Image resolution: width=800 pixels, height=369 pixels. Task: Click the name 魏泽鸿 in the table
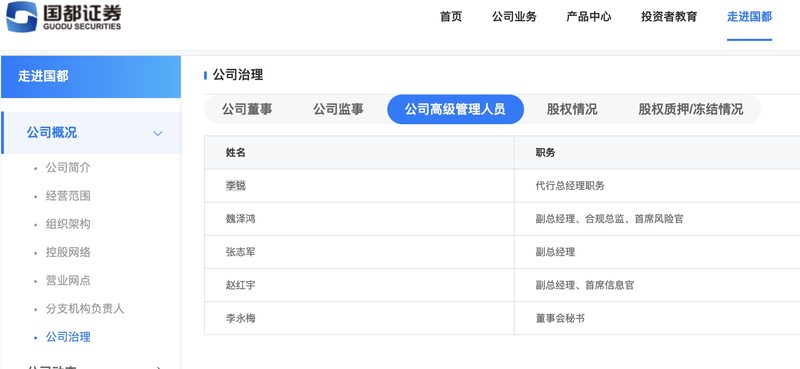(x=240, y=219)
